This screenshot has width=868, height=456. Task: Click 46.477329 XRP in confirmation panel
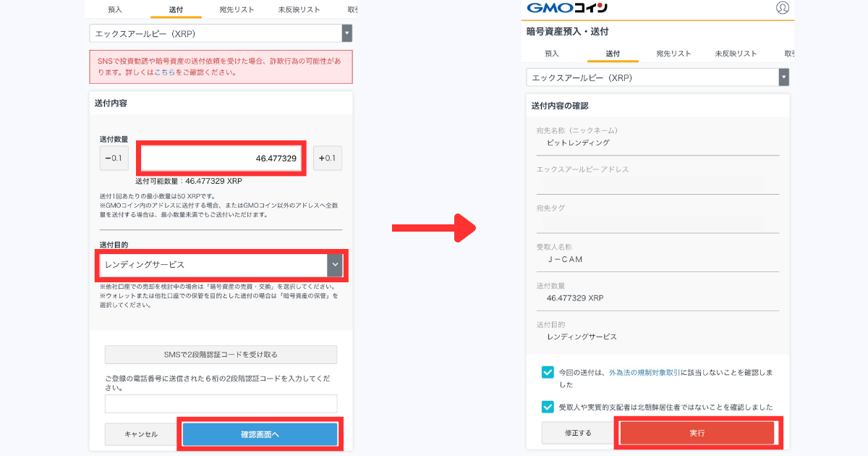(x=575, y=298)
